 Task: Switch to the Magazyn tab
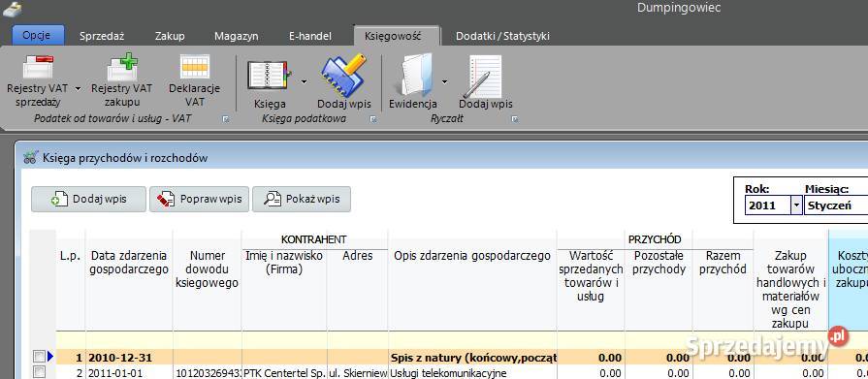coord(237,36)
